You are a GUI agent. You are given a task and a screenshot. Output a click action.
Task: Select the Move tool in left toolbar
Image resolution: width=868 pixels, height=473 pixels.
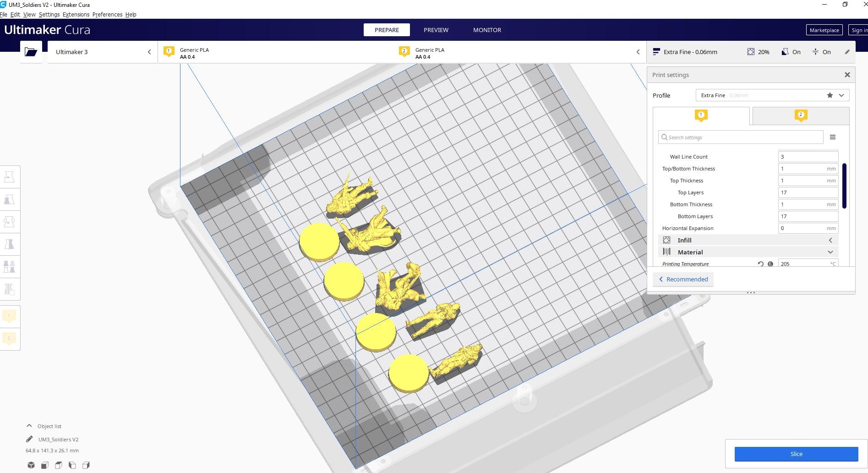tap(9, 177)
